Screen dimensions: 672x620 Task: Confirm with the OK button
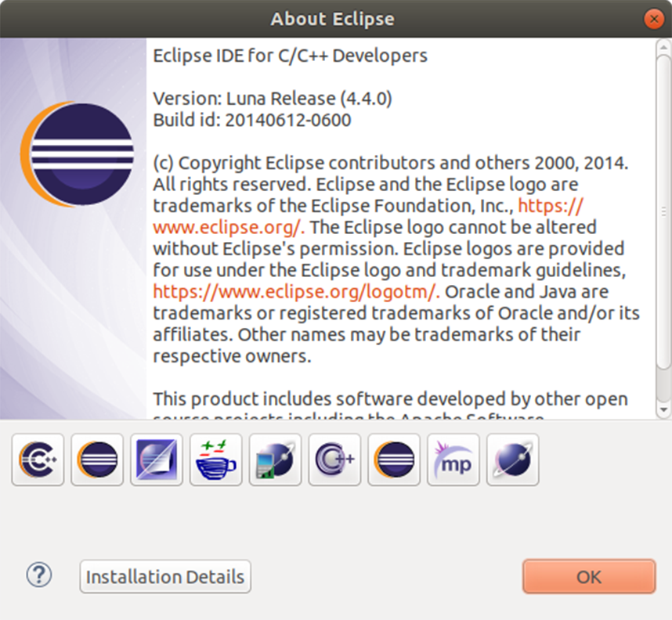point(589,577)
